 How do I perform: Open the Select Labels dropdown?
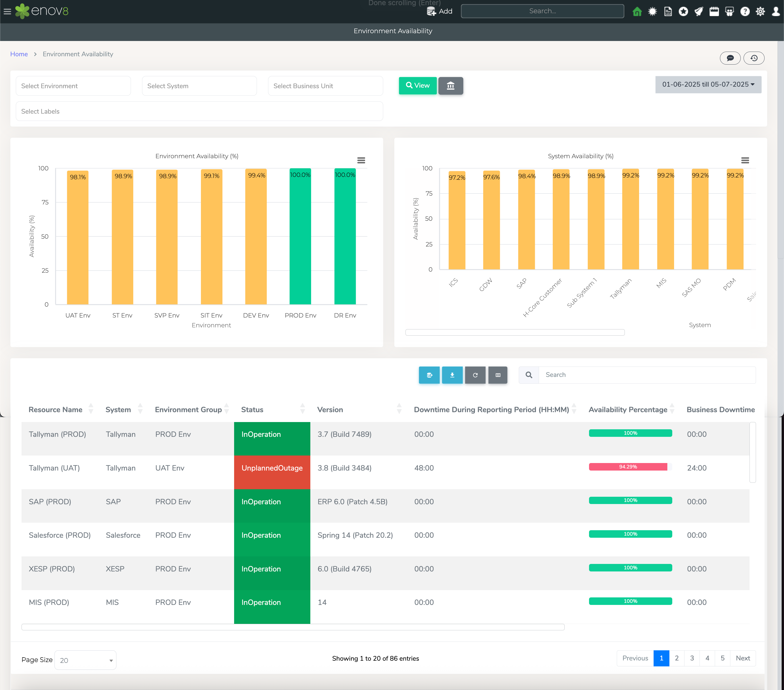pos(199,111)
